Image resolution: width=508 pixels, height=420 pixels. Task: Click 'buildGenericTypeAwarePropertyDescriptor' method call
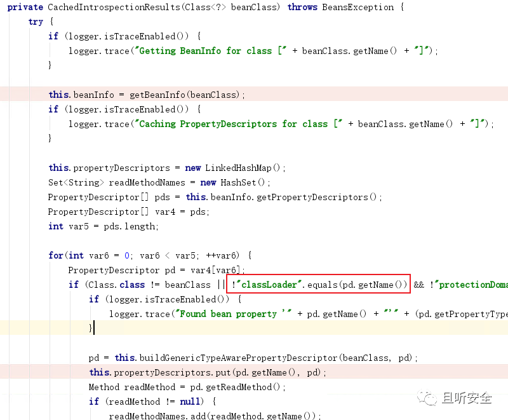[238, 358]
